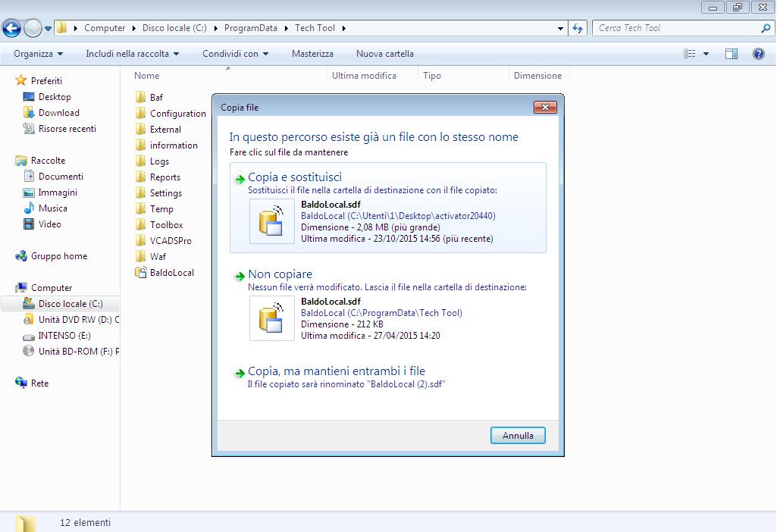Show the preview pane icon on toolbar
Screen dimensions: 780x532
click(x=732, y=54)
